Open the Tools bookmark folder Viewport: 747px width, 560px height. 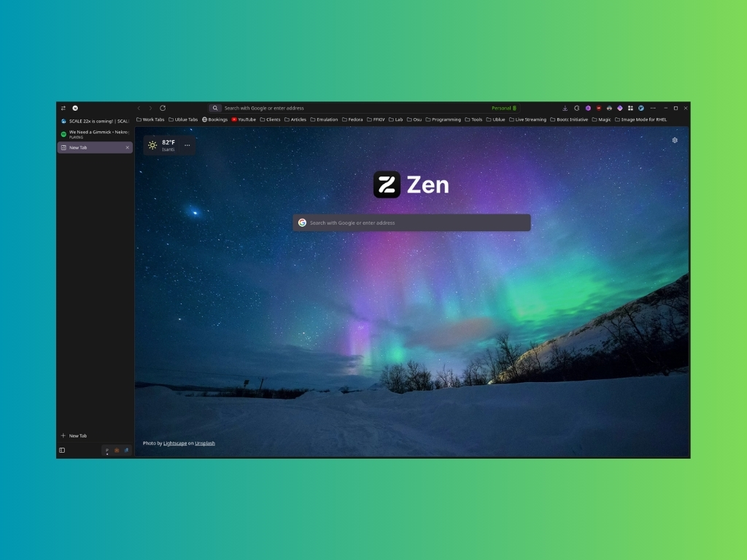[x=473, y=120]
